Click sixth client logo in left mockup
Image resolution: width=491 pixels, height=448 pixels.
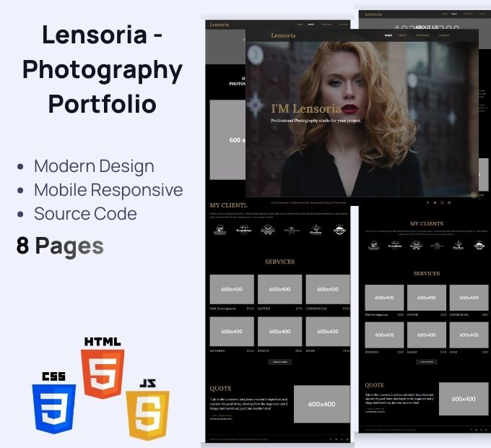[339, 230]
